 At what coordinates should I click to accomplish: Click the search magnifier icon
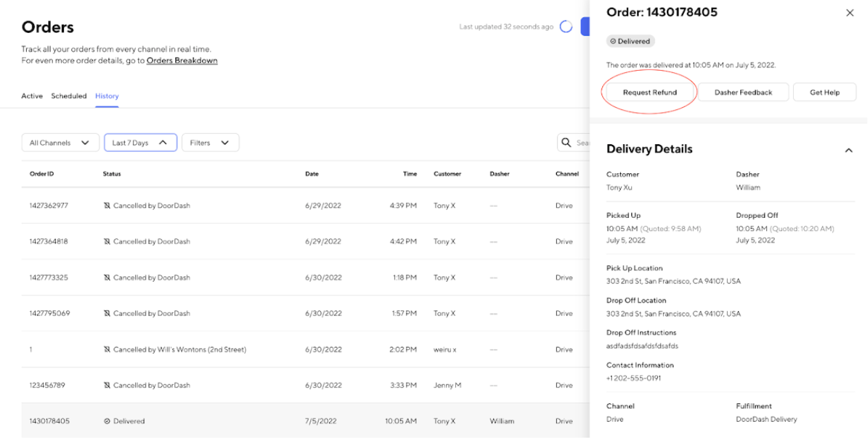567,142
